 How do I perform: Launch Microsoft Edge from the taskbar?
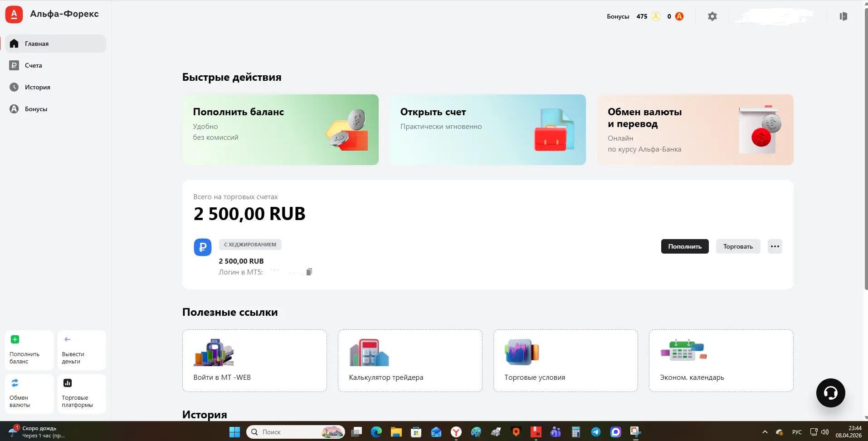(376, 432)
